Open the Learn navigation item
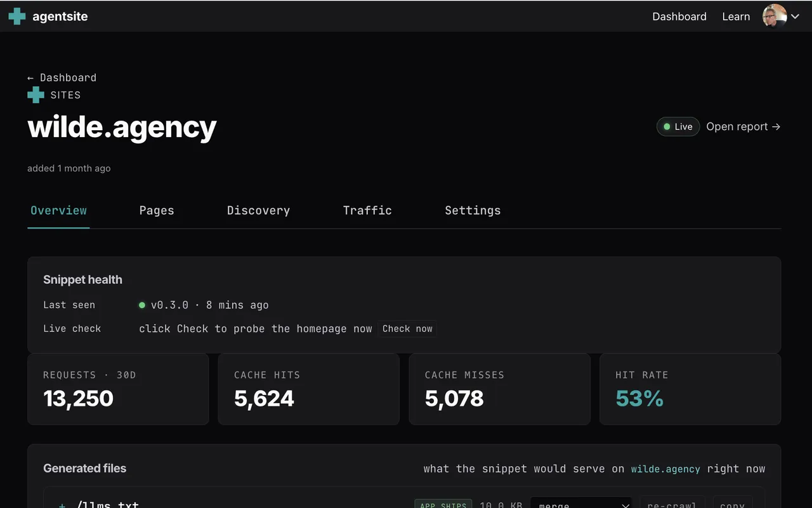Viewport: 812px width, 508px height. click(736, 17)
